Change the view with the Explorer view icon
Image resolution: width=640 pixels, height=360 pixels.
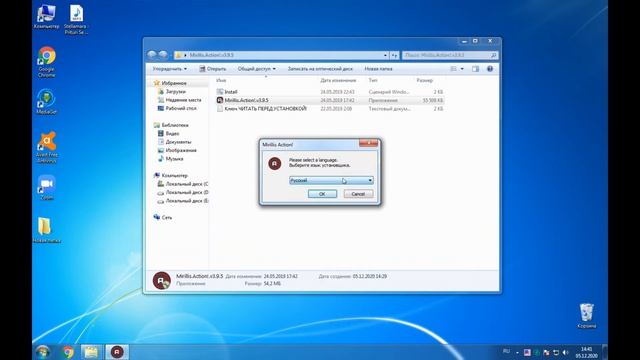coord(453,69)
